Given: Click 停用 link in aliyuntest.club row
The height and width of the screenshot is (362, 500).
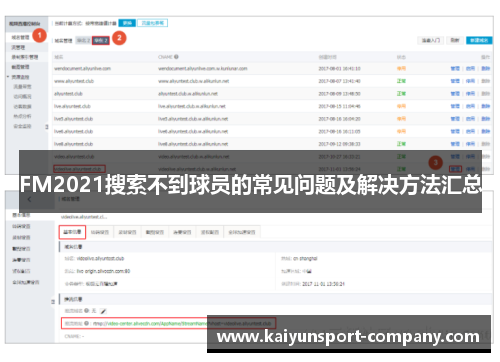Looking at the screenshot, I should tap(470, 94).
